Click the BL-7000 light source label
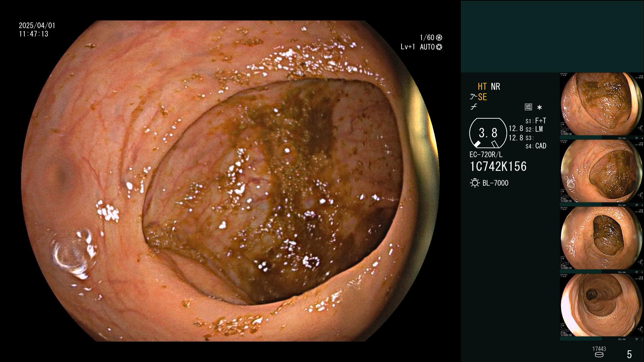The height and width of the screenshot is (362, 644). [x=495, y=183]
